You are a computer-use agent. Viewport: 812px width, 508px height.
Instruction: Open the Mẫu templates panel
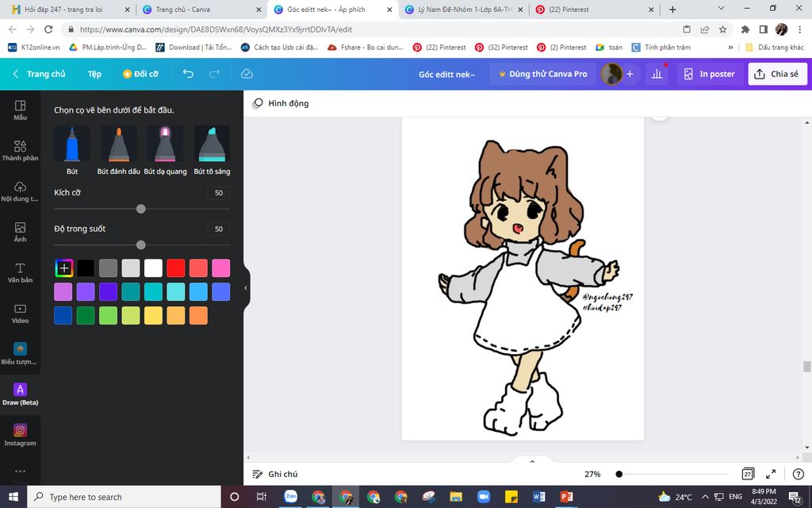click(x=20, y=110)
